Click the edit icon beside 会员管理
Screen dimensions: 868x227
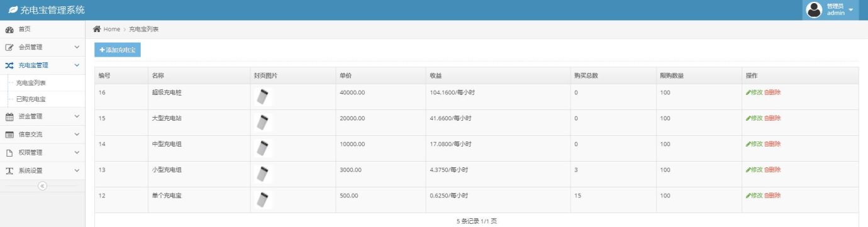[9, 47]
